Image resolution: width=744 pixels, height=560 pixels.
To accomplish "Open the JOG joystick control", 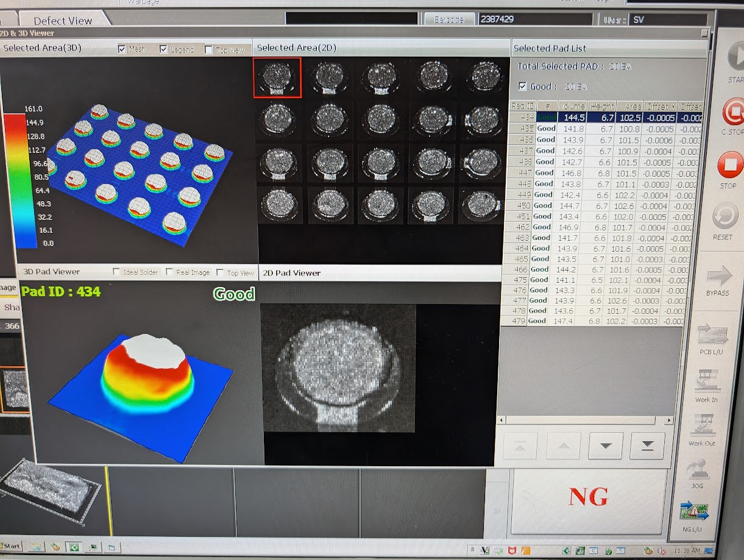I will pyautogui.click(x=698, y=469).
